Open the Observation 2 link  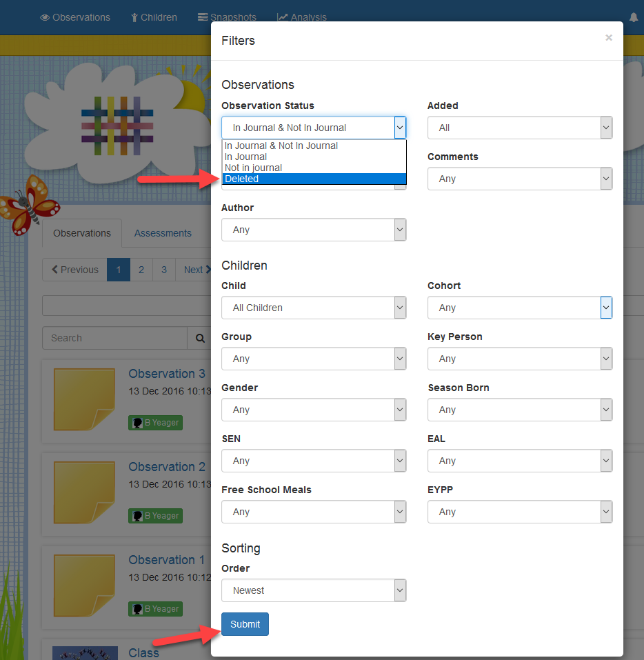point(167,467)
